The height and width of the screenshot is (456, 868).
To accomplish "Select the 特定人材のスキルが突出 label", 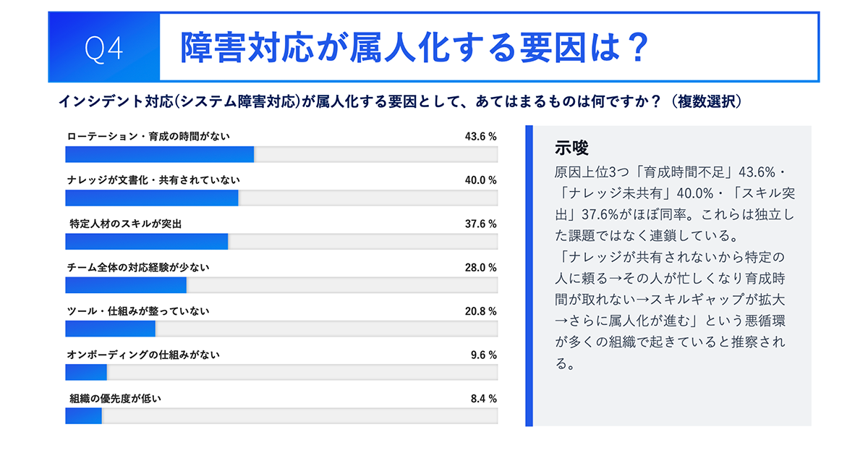I will pyautogui.click(x=125, y=224).
